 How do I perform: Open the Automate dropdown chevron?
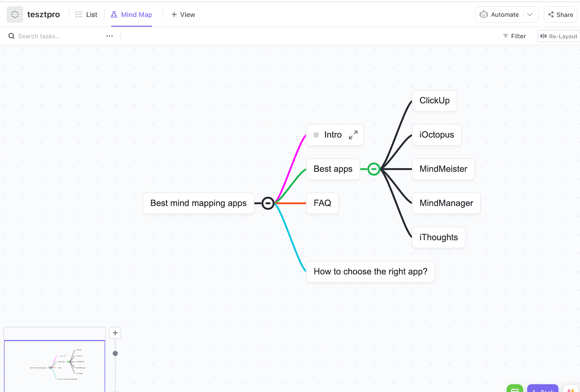530,14
